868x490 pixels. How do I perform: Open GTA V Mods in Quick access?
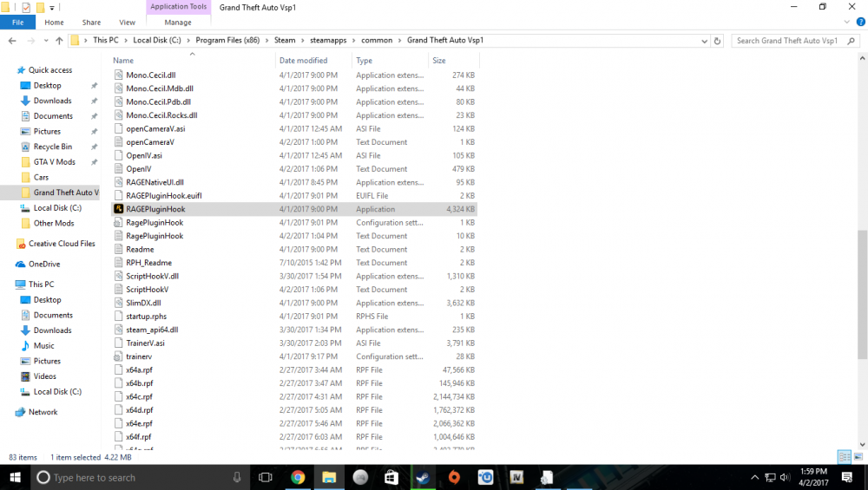(54, 162)
